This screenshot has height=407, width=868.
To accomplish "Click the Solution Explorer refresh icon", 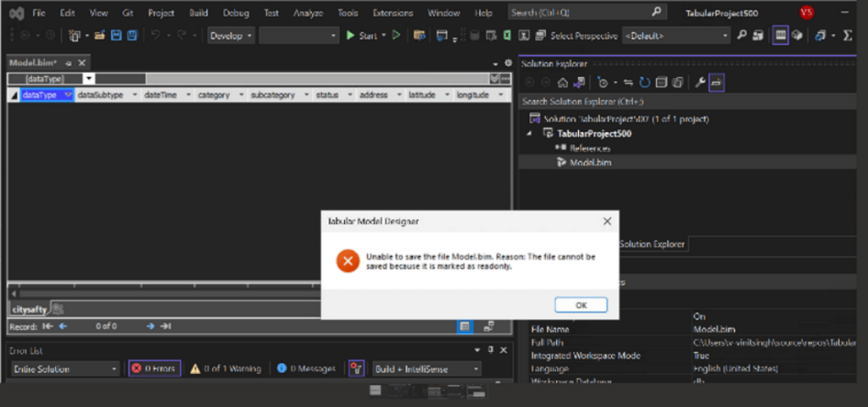I will 645,82.
